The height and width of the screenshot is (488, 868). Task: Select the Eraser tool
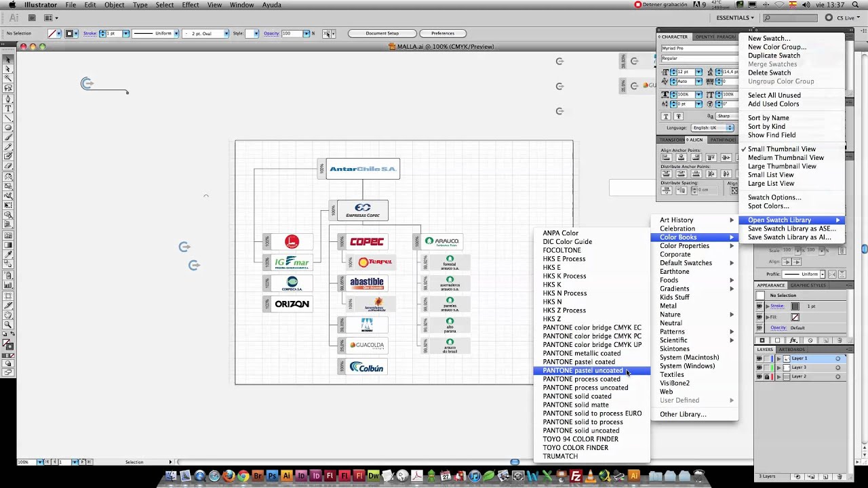click(8, 167)
